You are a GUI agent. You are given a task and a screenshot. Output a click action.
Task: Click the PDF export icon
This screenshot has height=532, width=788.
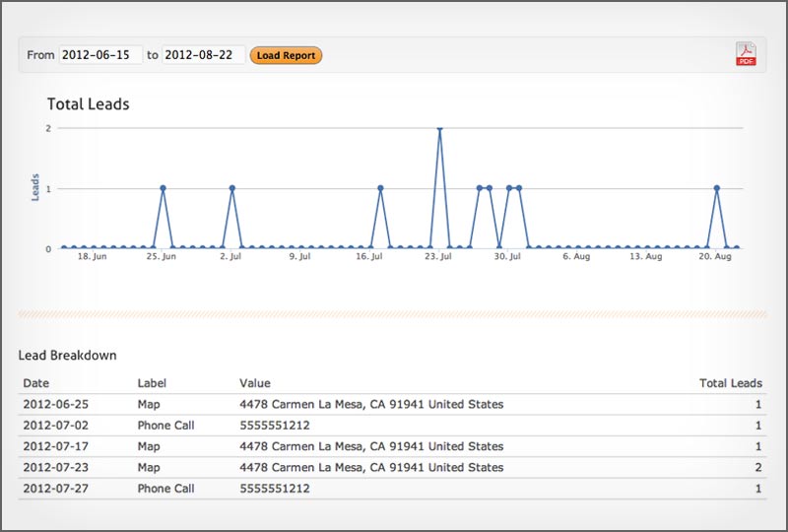(746, 54)
